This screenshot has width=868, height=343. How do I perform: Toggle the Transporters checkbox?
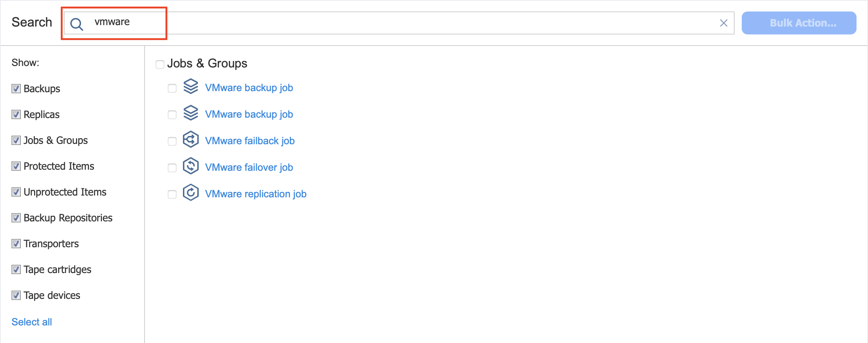[16, 244]
